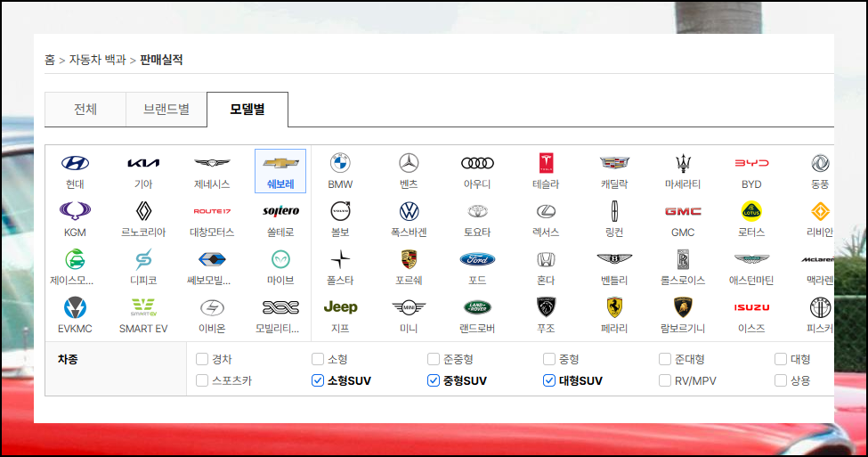Choose the Tesla (테슬라) brand icon
This screenshot has height=457, width=868.
pos(546,163)
